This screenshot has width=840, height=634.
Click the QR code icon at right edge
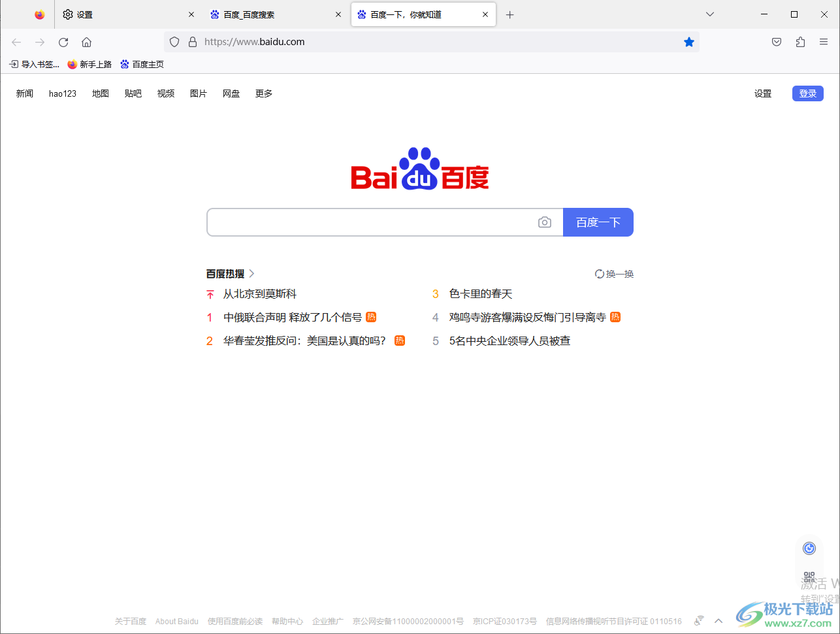[x=809, y=578]
